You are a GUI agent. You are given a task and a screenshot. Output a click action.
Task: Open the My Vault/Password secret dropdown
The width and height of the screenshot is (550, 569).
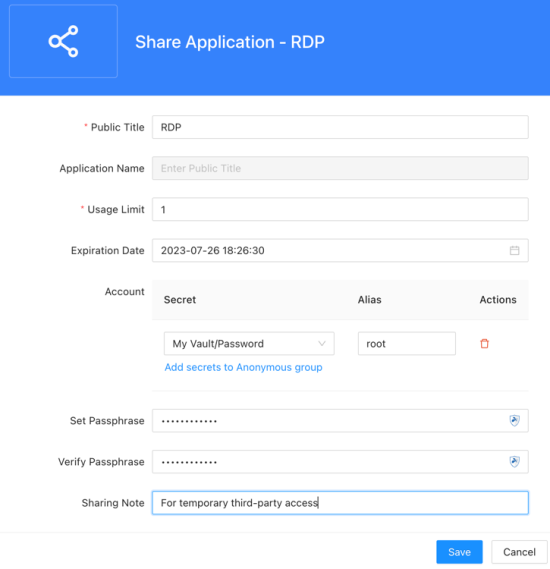coord(249,343)
